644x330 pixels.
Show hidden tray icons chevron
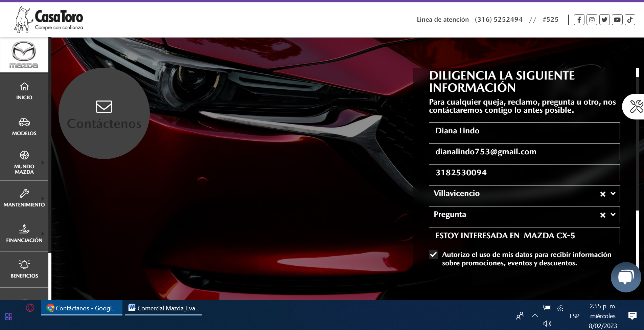[x=535, y=315]
